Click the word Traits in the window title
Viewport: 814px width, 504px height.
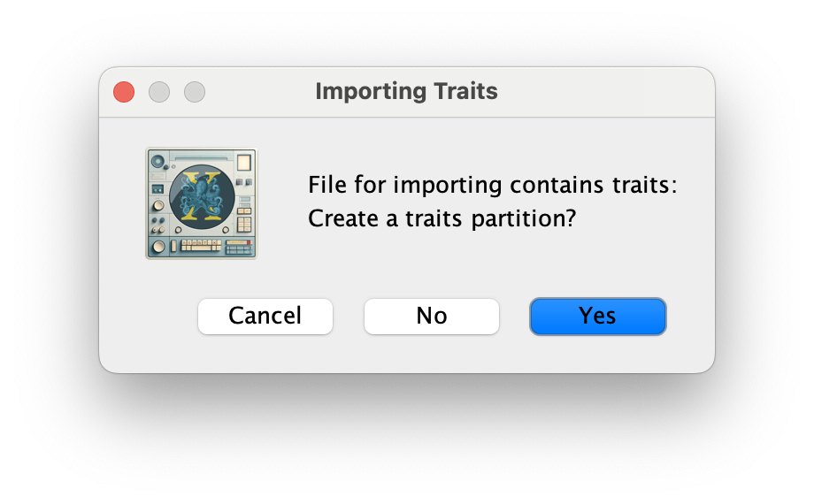coord(465,91)
